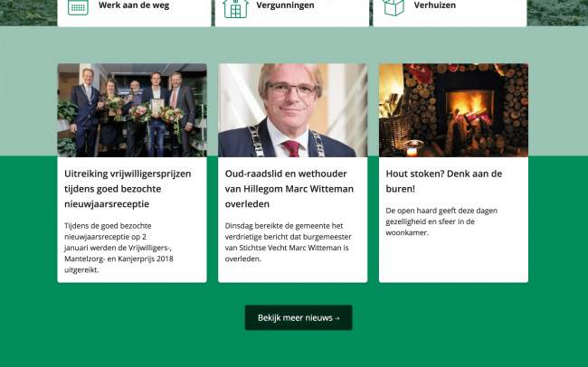Open the Marc Witteman portrait photo

pyautogui.click(x=293, y=110)
